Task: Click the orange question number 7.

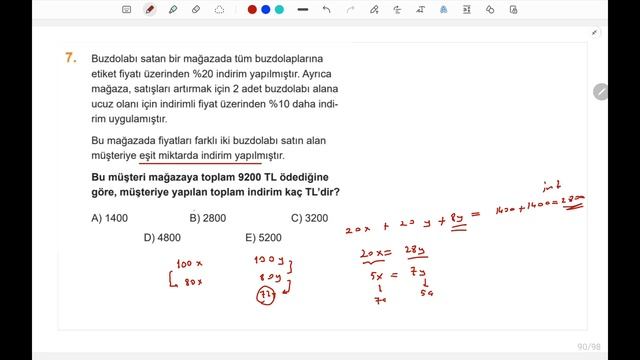Action: pos(71,58)
